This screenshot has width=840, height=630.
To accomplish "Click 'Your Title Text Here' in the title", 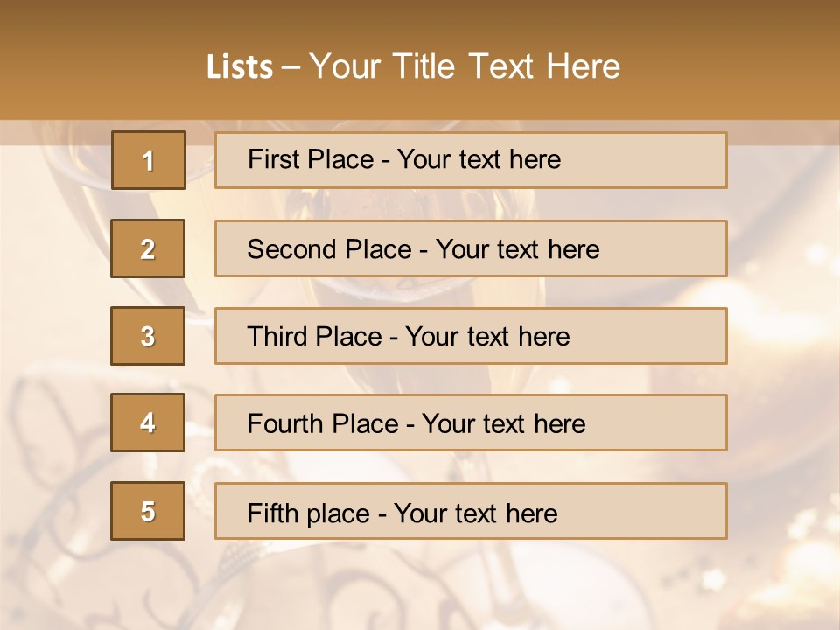I will 465,66.
